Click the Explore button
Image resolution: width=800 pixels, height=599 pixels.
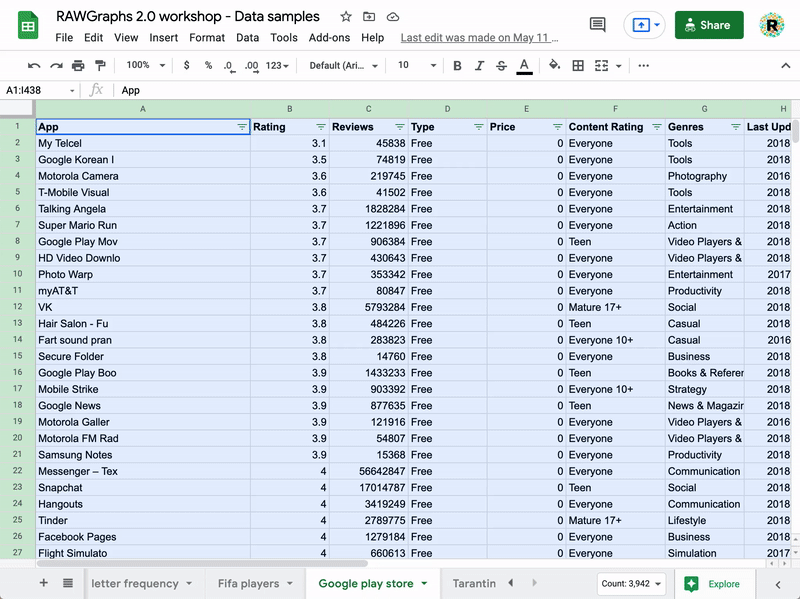point(713,584)
